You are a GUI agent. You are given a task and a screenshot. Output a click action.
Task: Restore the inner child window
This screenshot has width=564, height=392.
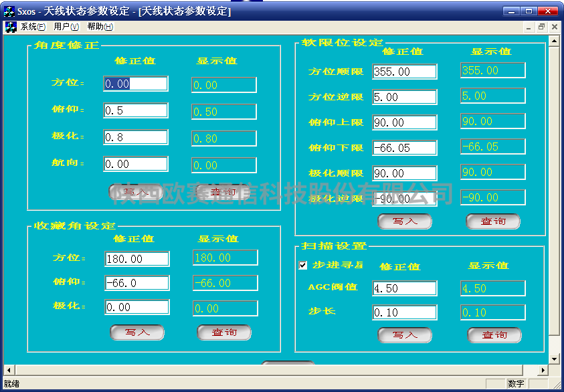point(541,27)
